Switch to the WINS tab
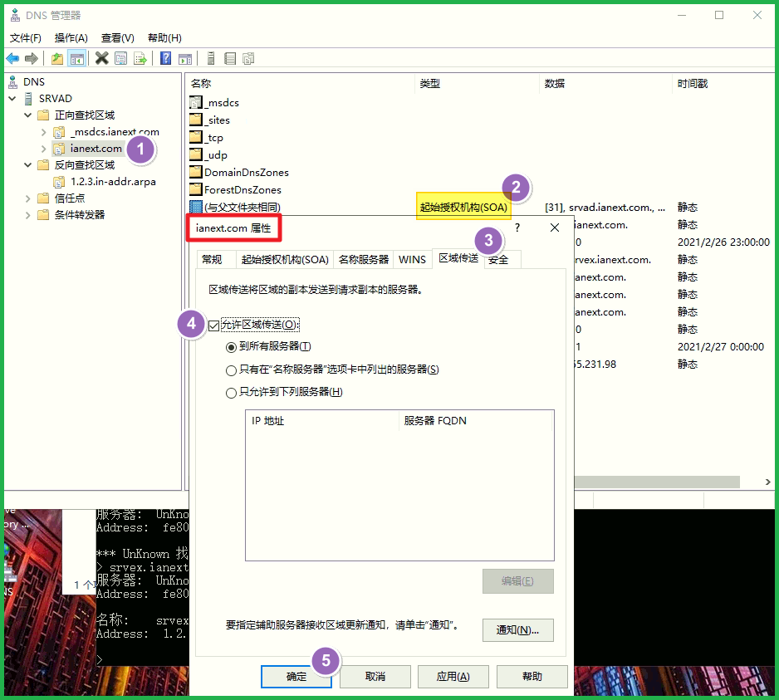 point(413,259)
